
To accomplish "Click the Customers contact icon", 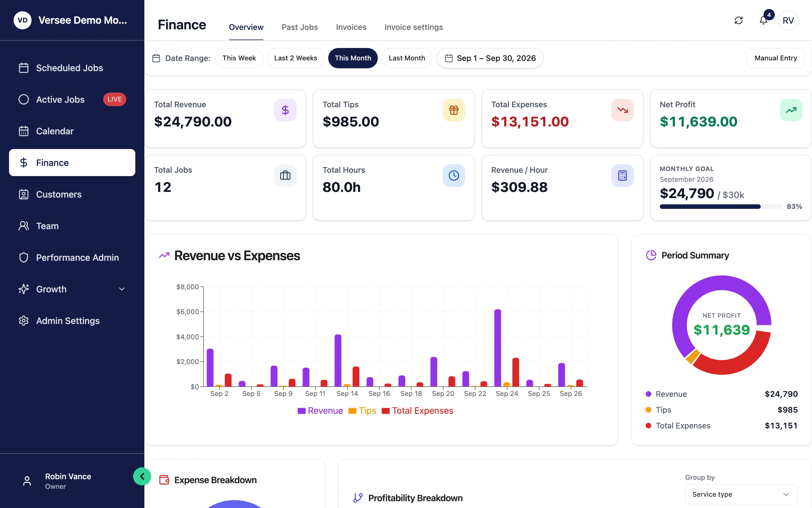I will point(23,194).
